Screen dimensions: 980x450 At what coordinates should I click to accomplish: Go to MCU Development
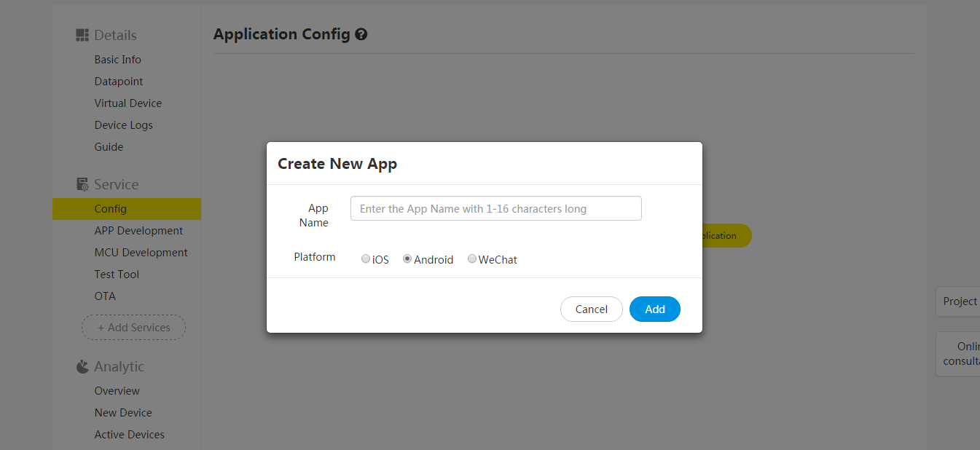click(x=141, y=252)
